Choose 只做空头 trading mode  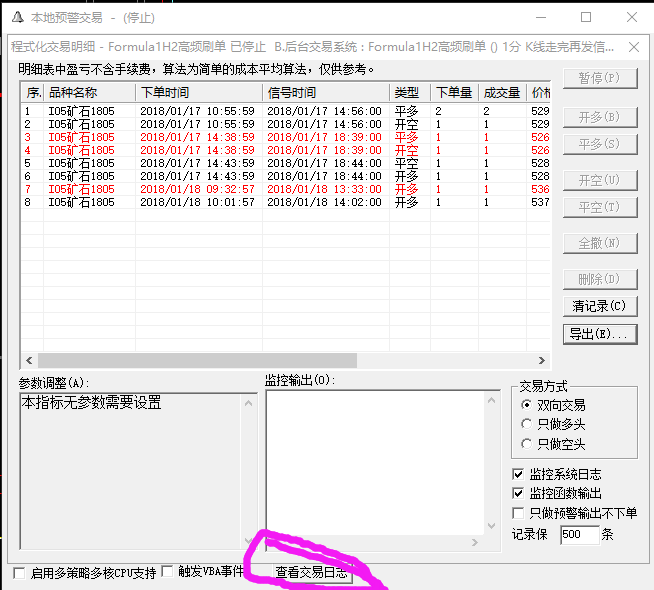tap(527, 444)
